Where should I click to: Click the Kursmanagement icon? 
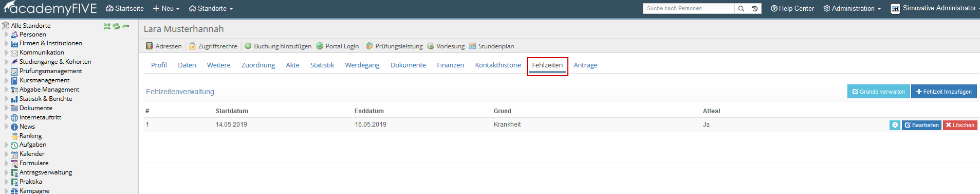click(x=14, y=81)
